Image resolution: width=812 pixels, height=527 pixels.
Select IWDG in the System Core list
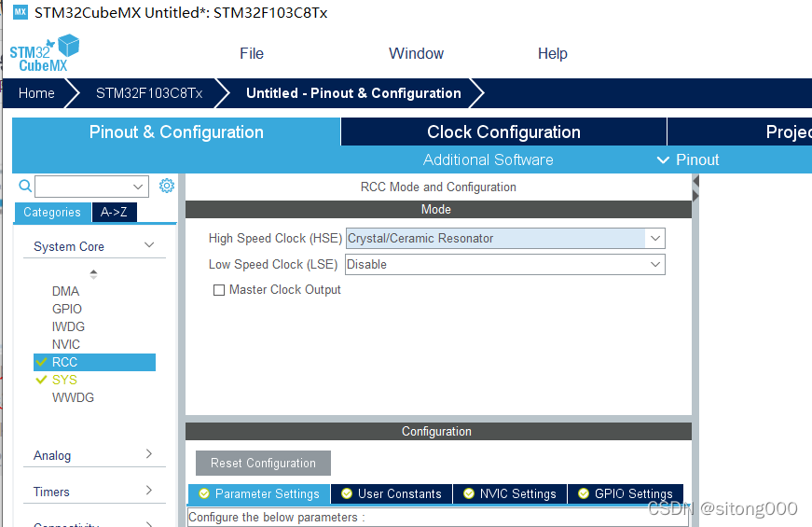point(68,326)
